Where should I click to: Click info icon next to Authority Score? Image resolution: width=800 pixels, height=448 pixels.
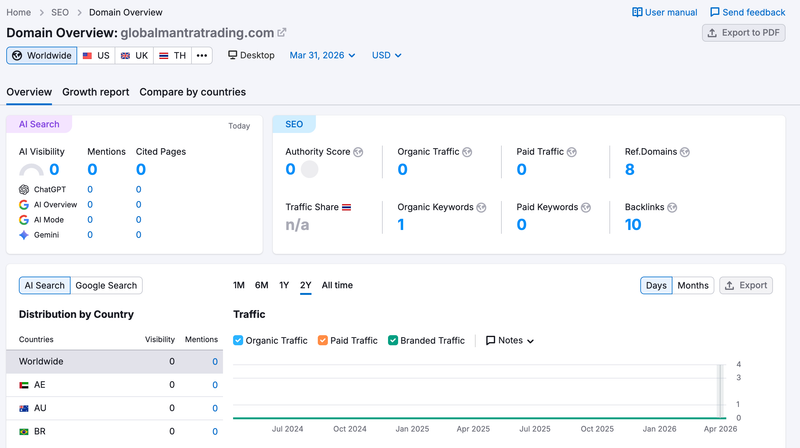pos(358,152)
